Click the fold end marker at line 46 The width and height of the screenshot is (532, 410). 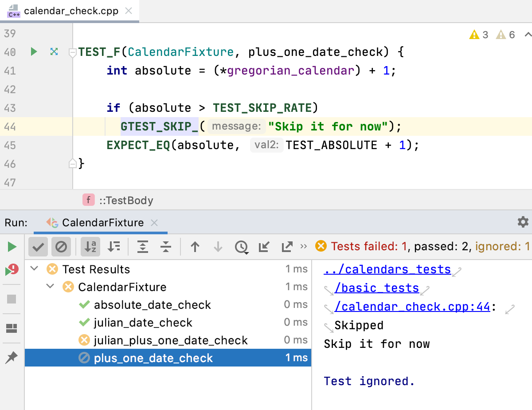[x=73, y=164]
